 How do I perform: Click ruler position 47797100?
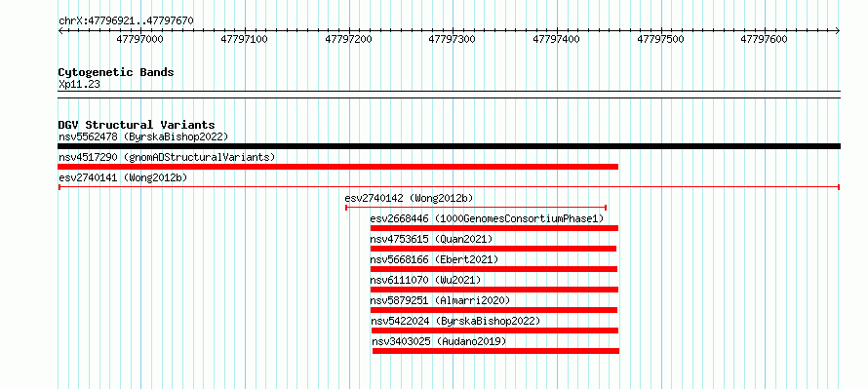[x=244, y=39]
